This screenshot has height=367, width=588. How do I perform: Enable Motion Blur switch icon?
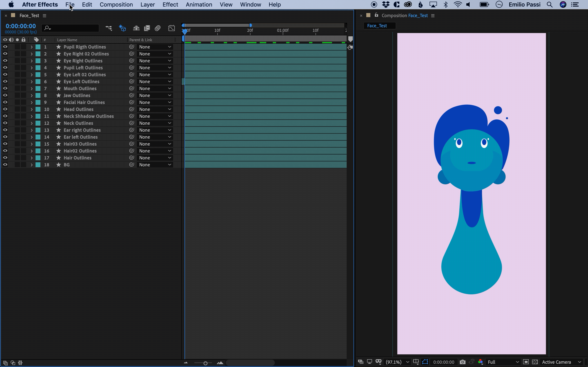click(x=158, y=28)
